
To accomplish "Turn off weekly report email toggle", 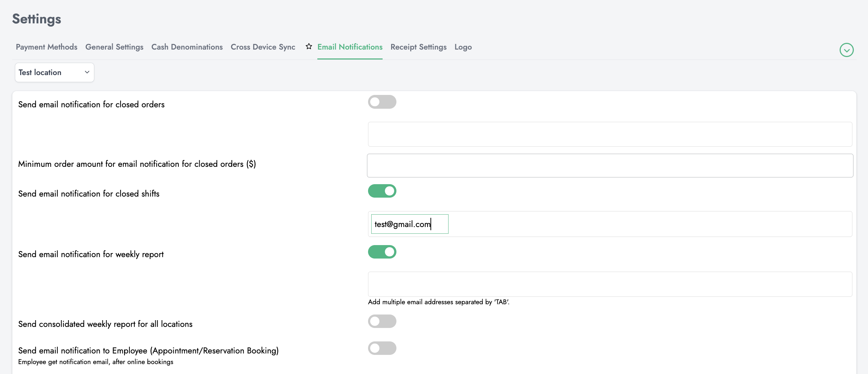I will tap(382, 252).
